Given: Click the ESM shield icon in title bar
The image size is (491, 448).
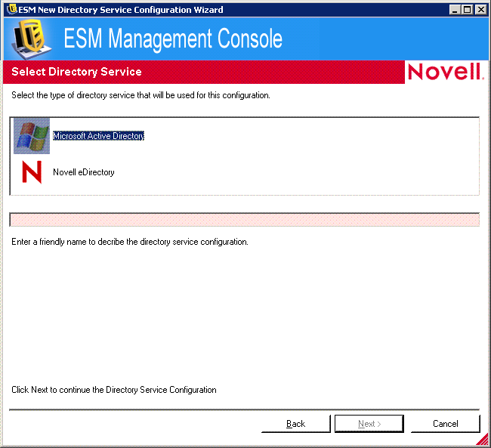Looking at the screenshot, I should tap(11, 9).
